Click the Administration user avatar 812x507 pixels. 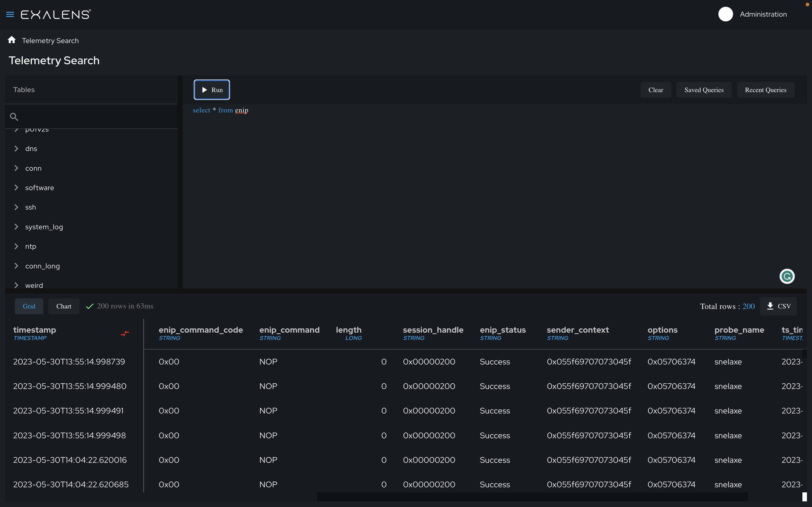(x=725, y=14)
